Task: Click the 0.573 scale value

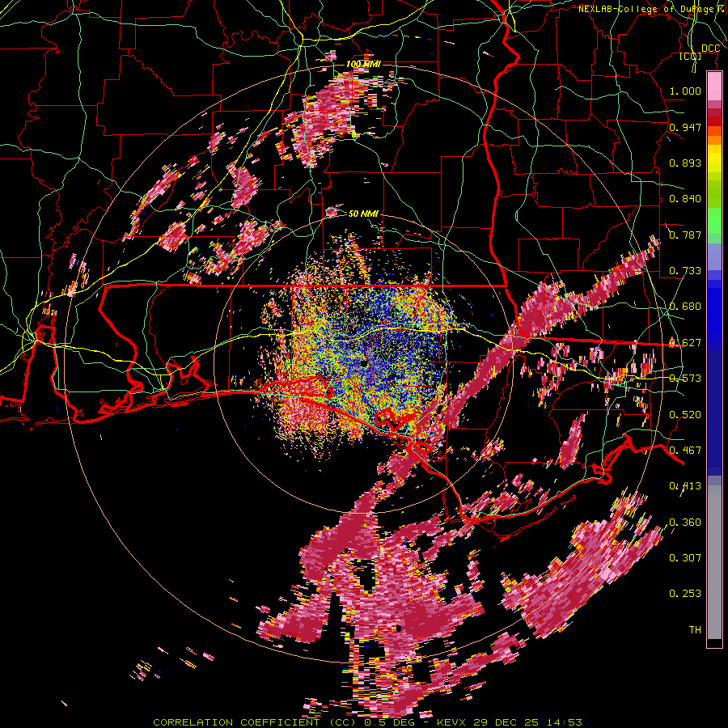Action: [x=685, y=379]
